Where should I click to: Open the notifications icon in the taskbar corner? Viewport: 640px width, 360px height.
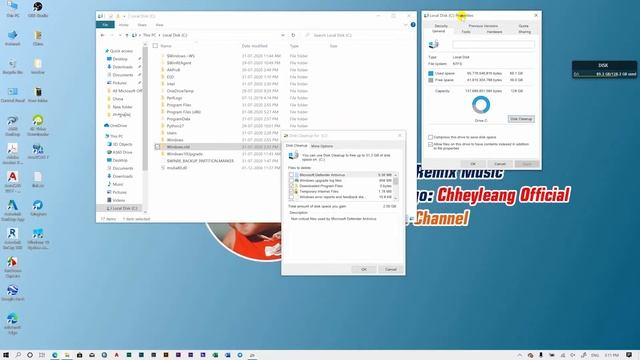click(629, 355)
